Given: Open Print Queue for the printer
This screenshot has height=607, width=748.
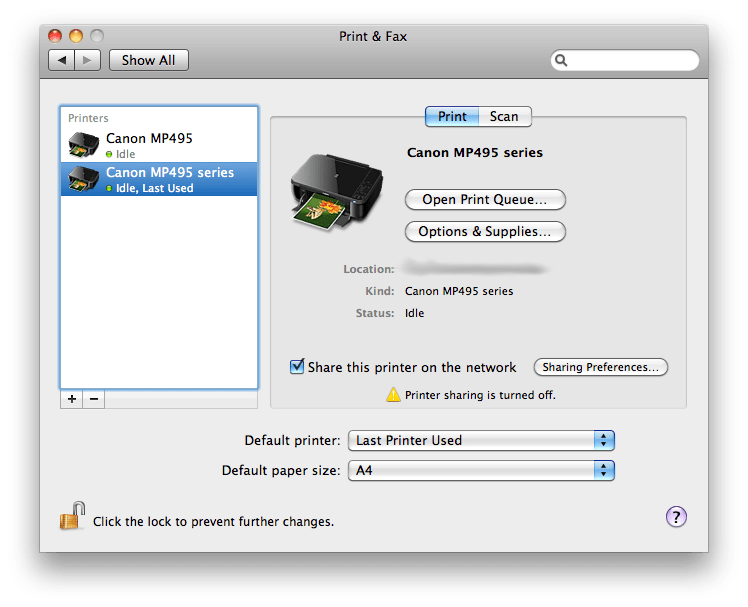Looking at the screenshot, I should (x=485, y=199).
